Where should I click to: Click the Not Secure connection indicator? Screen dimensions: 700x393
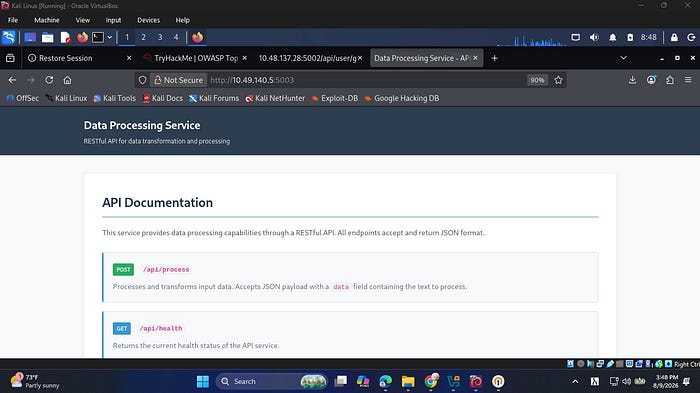(179, 80)
